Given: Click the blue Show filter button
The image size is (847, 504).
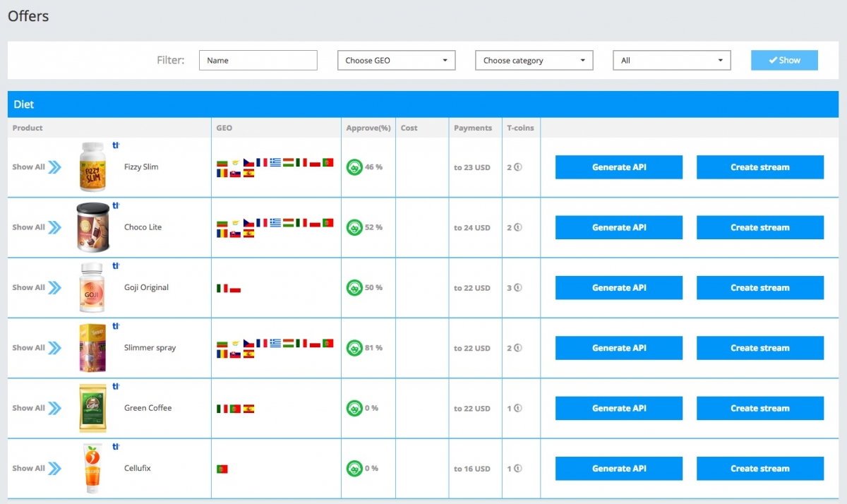Looking at the screenshot, I should pyautogui.click(x=784, y=60).
